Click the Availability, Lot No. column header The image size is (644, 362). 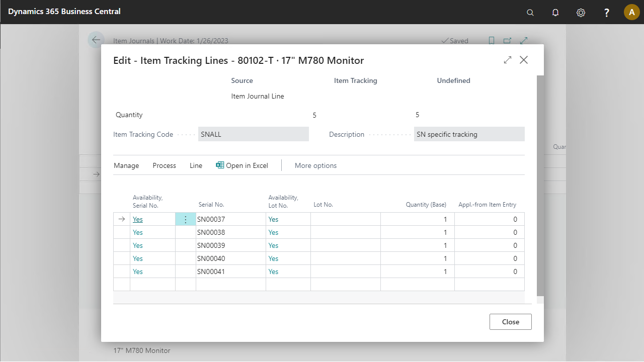pos(283,201)
